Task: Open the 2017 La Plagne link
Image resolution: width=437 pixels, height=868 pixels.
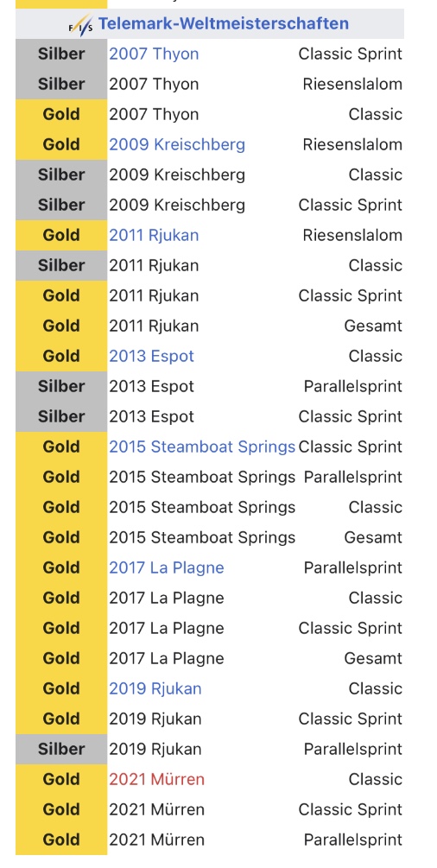Action: point(166,567)
